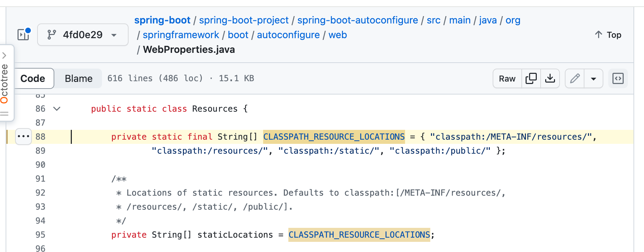The image size is (644, 252).
Task: Open the Octotree sidebar tab
Action: [x=5, y=83]
